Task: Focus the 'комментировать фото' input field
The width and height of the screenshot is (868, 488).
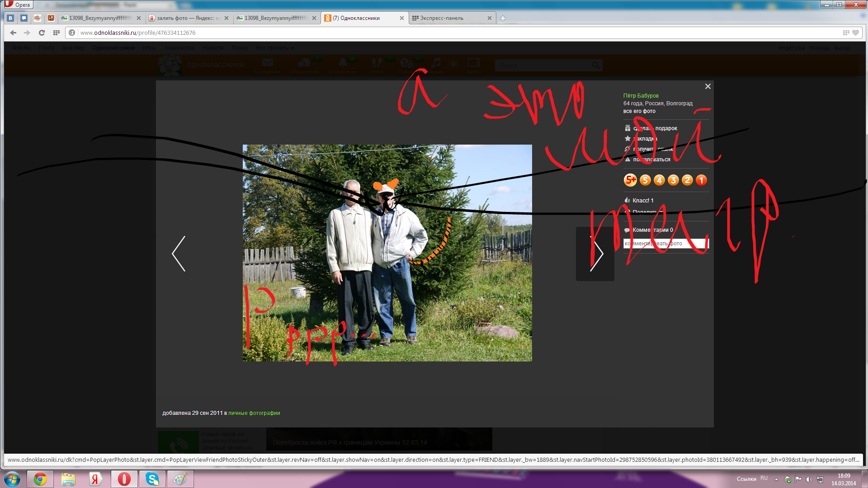Action: coord(666,244)
